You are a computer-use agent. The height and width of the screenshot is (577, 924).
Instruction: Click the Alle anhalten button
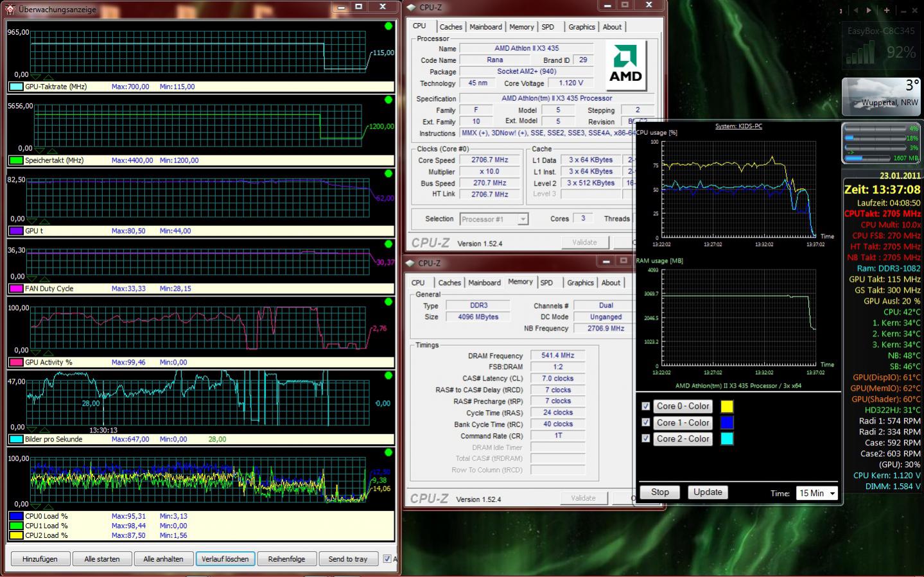(x=163, y=559)
